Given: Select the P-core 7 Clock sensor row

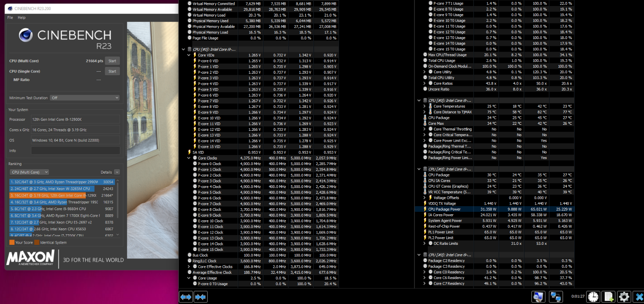Looking at the screenshot, I should pos(262,204).
